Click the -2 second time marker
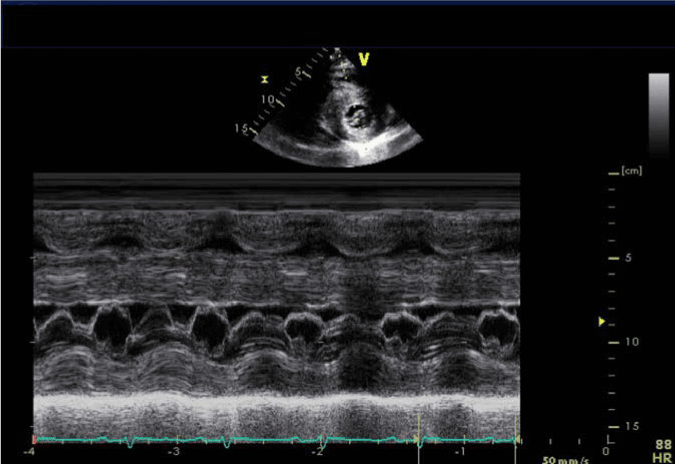The height and width of the screenshot is (464, 675). tap(318, 452)
